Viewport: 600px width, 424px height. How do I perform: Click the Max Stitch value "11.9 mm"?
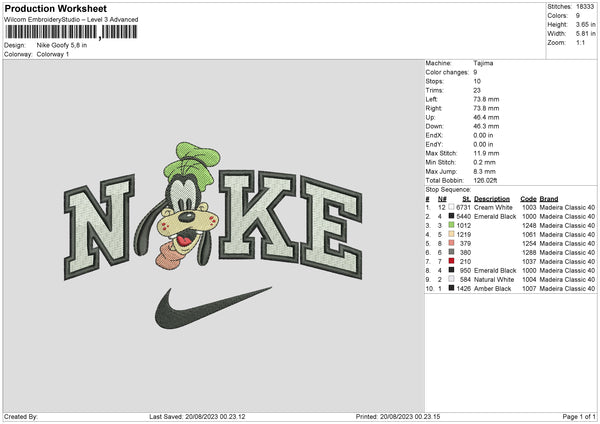click(486, 153)
